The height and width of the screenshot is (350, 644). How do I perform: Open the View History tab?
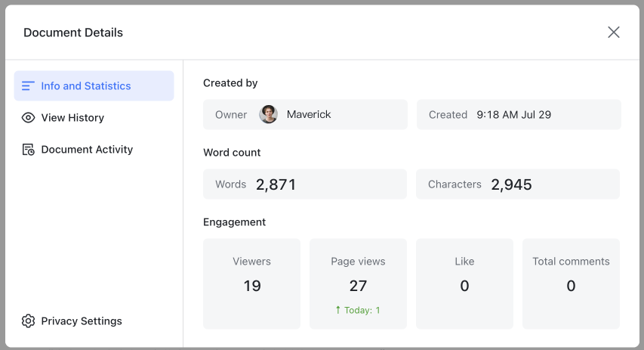point(72,118)
